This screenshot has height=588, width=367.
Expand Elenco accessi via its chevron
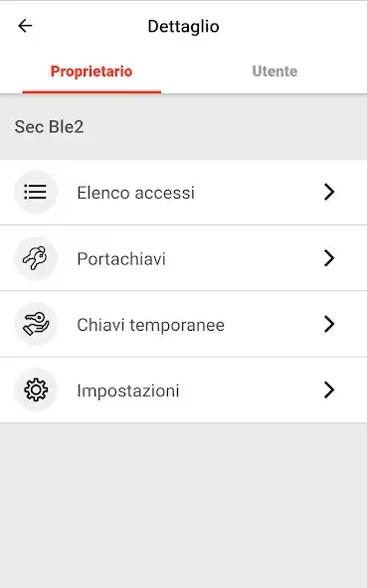pyautogui.click(x=329, y=192)
